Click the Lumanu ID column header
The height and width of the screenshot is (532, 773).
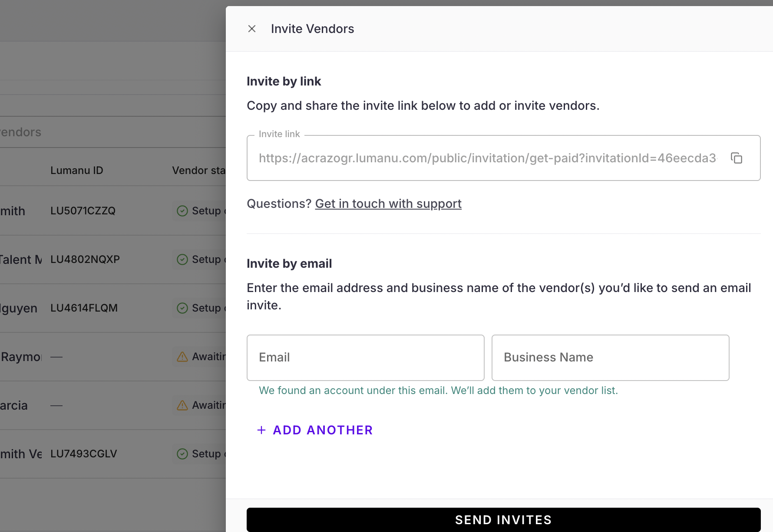pyautogui.click(x=77, y=171)
